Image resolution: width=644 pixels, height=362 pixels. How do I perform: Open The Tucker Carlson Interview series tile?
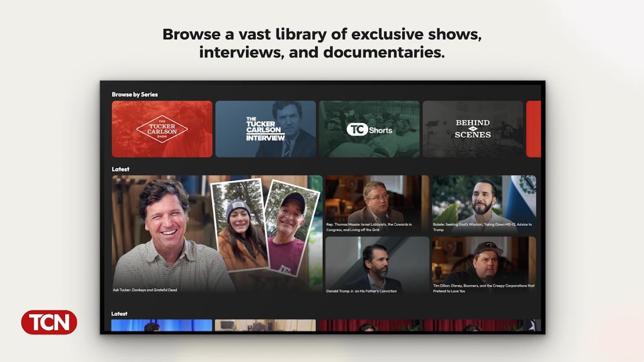(265, 129)
